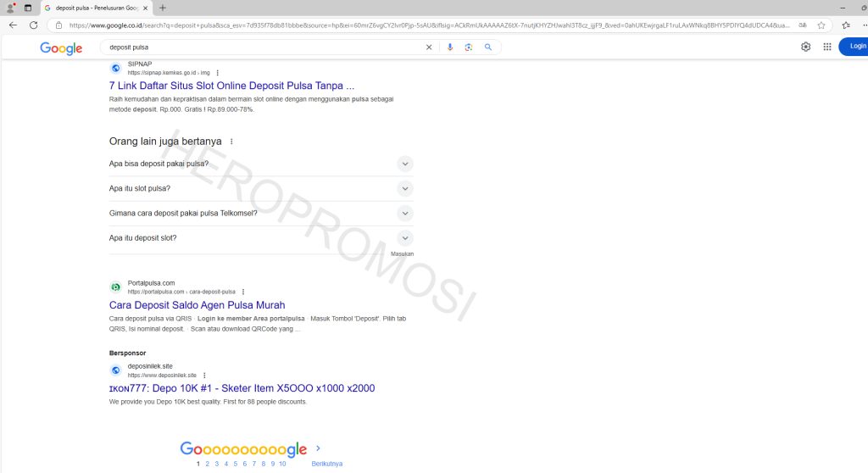
Task: Go to results page 5
Action: coord(236,464)
